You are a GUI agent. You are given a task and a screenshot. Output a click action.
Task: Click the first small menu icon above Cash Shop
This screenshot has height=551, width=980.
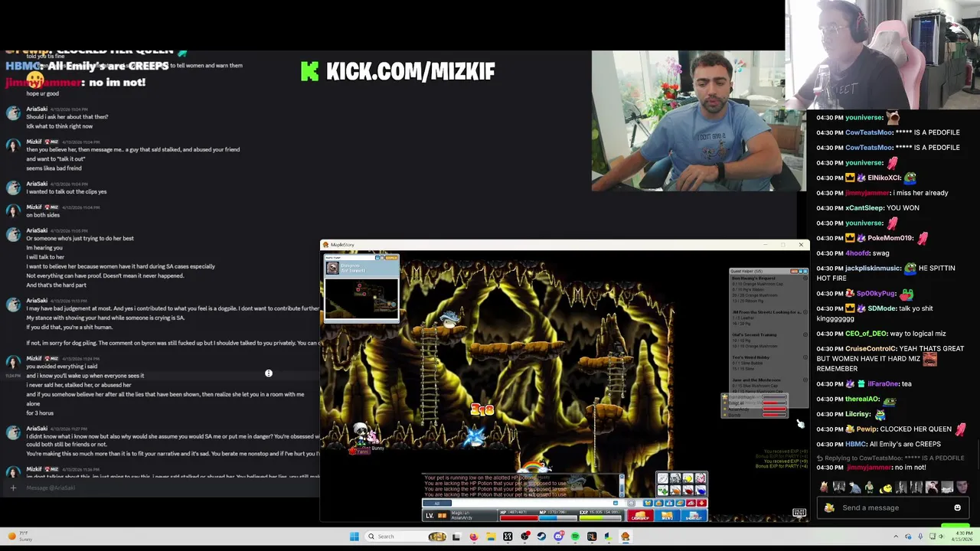pos(648,503)
